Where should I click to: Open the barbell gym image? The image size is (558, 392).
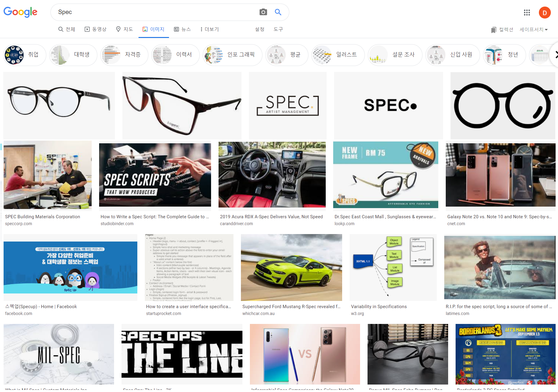408,354
